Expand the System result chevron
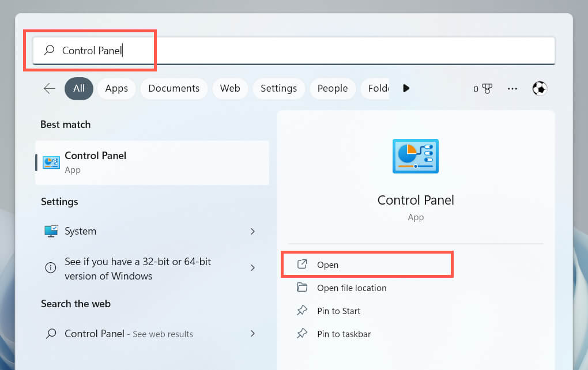The height and width of the screenshot is (370, 588). tap(252, 231)
